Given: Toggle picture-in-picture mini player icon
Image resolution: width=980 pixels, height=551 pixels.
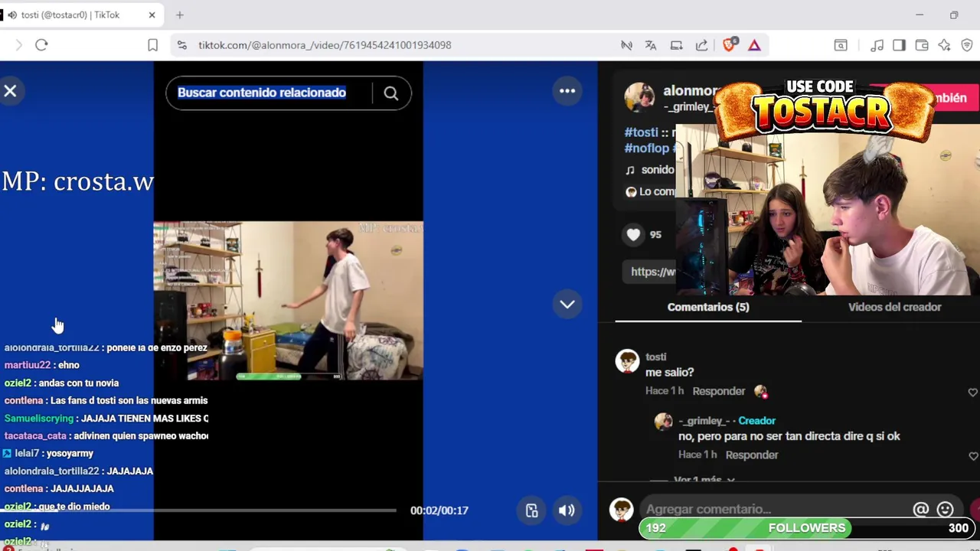Looking at the screenshot, I should [x=531, y=510].
